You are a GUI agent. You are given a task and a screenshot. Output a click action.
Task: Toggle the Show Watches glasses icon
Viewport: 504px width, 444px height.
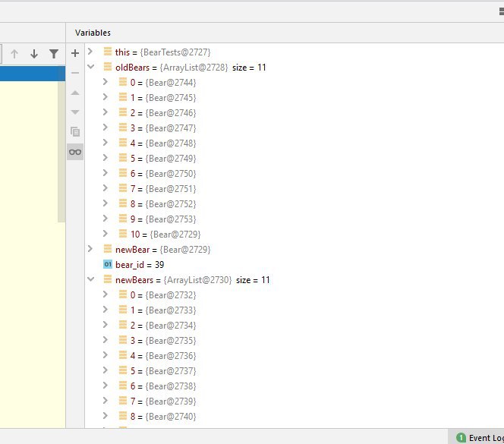coord(75,152)
